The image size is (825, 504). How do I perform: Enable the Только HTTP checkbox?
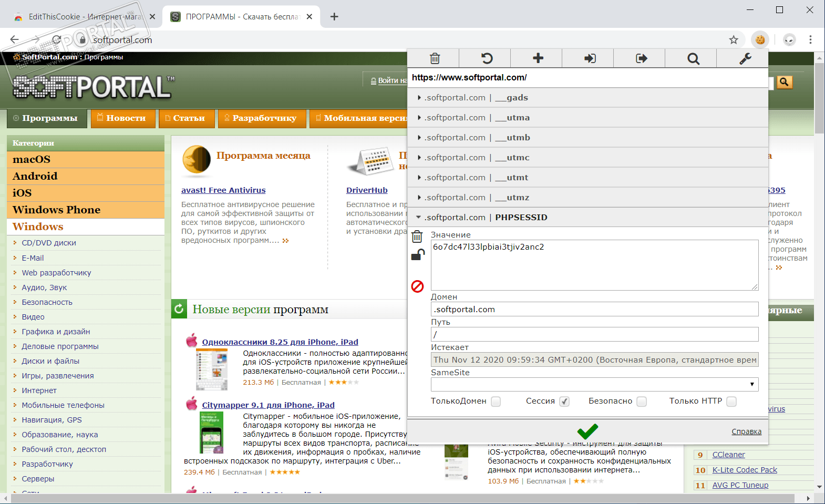(x=731, y=402)
